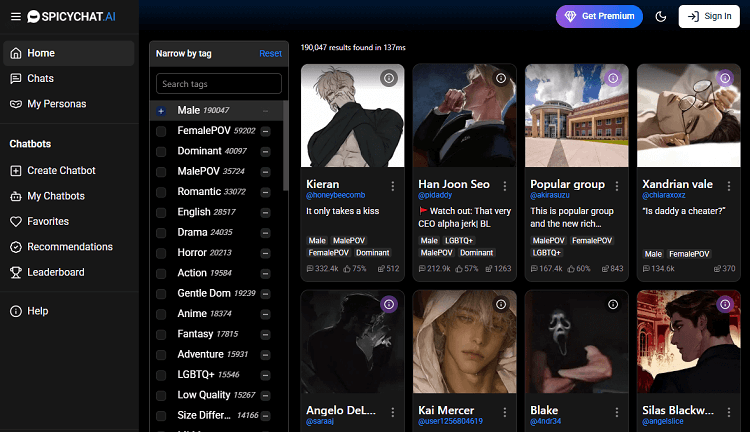Click the tag list scrollbar
The height and width of the screenshot is (432, 750).
pos(286,146)
